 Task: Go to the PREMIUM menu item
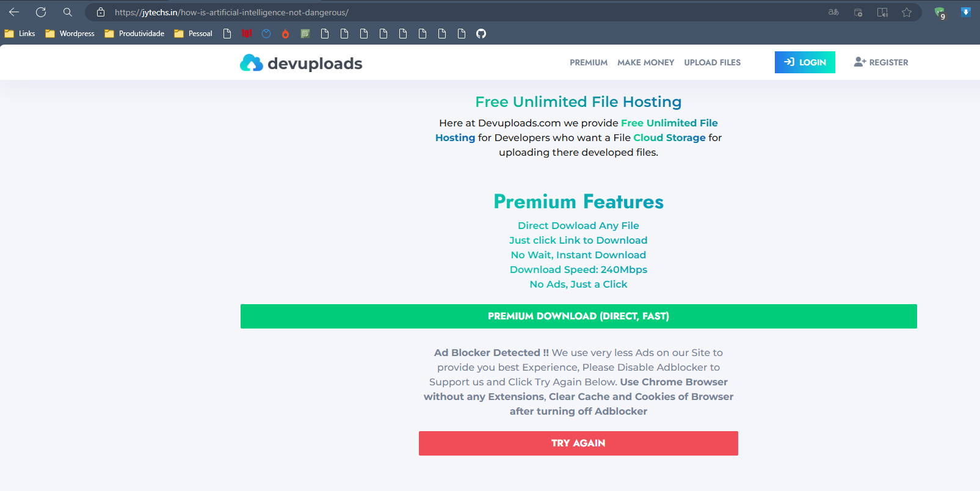click(x=588, y=62)
